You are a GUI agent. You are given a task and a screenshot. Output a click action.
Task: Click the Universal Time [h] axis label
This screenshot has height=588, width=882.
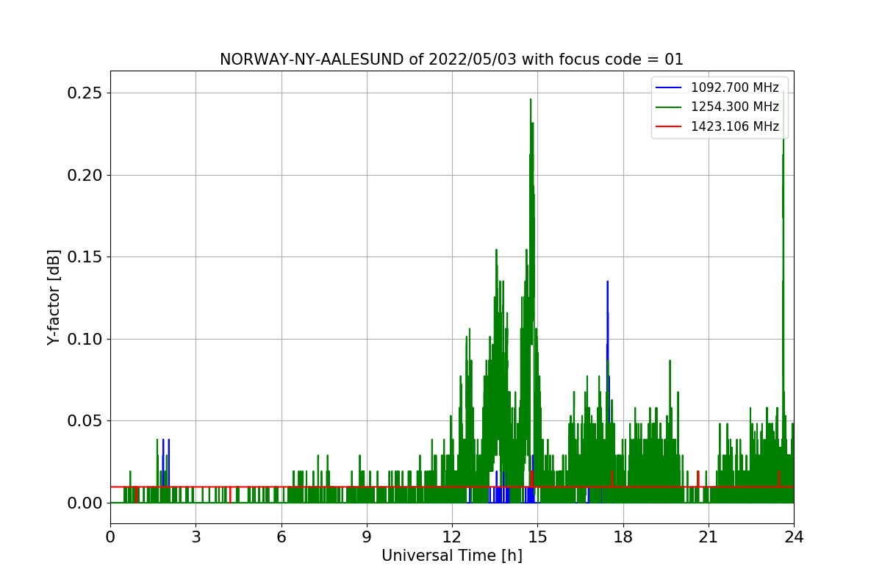tap(452, 556)
